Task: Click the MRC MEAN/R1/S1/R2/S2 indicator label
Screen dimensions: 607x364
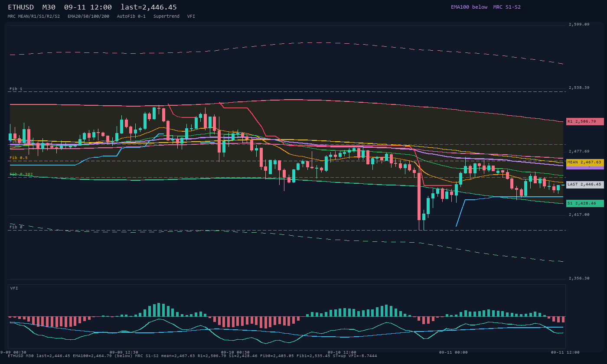Action: 34,16
